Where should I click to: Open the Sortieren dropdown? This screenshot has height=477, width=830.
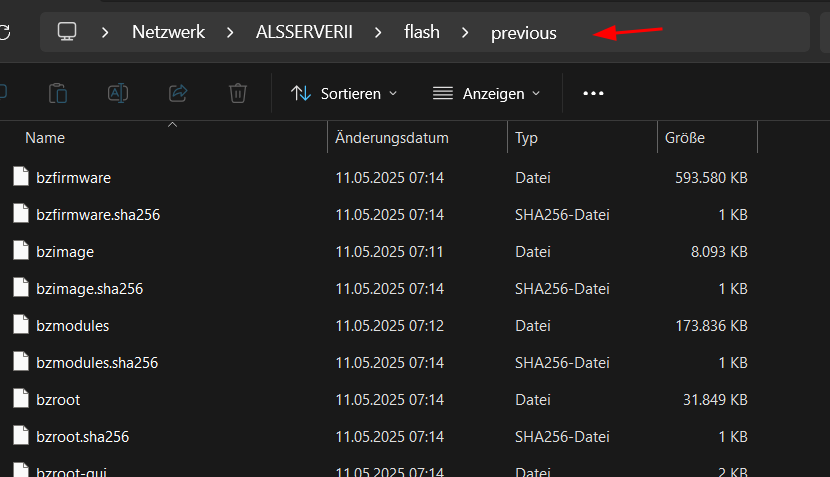pos(344,94)
